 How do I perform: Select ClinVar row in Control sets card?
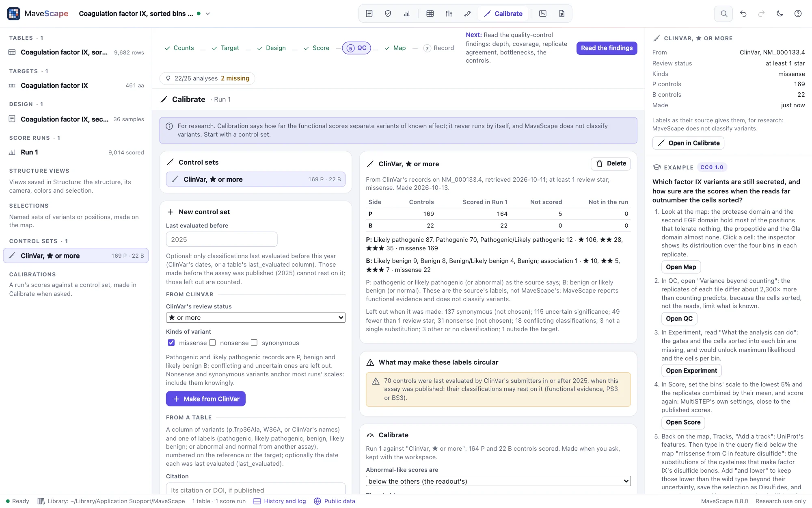(x=256, y=179)
